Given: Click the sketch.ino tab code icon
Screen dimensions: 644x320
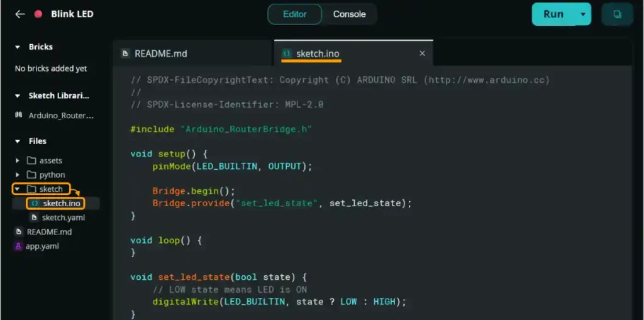Looking at the screenshot, I should [x=287, y=53].
